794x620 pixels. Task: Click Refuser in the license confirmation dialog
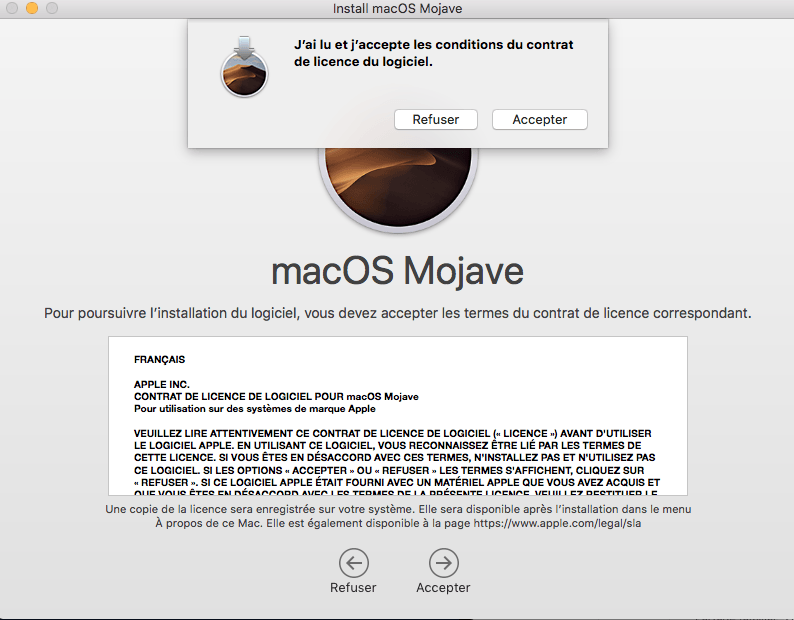[x=435, y=120]
